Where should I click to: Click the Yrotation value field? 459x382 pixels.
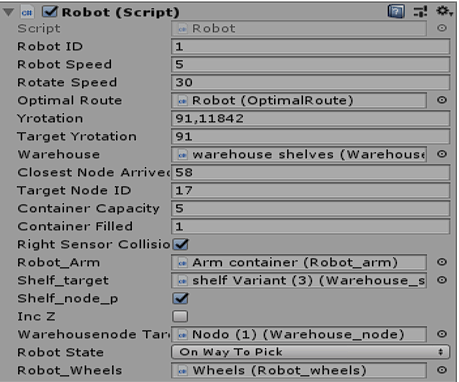coord(310,118)
